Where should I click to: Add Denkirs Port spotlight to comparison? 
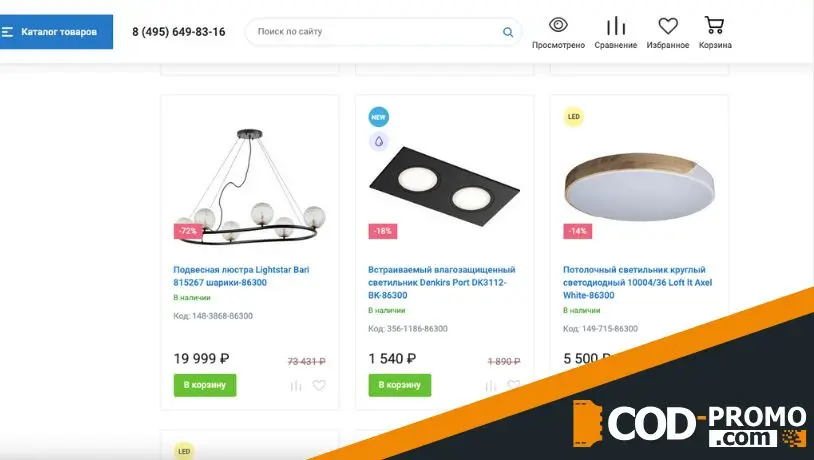coord(491,385)
